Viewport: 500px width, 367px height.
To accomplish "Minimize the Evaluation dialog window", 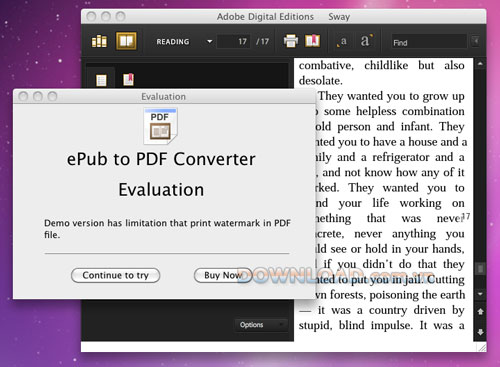I will 38,96.
